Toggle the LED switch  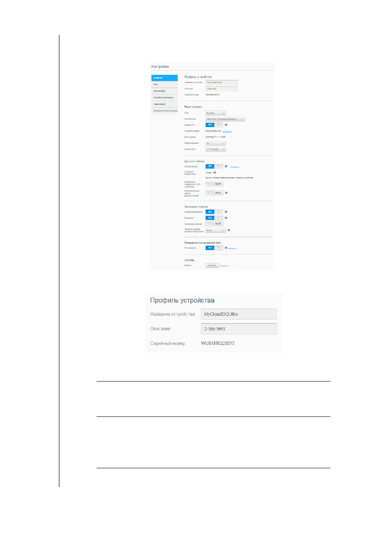214,218
